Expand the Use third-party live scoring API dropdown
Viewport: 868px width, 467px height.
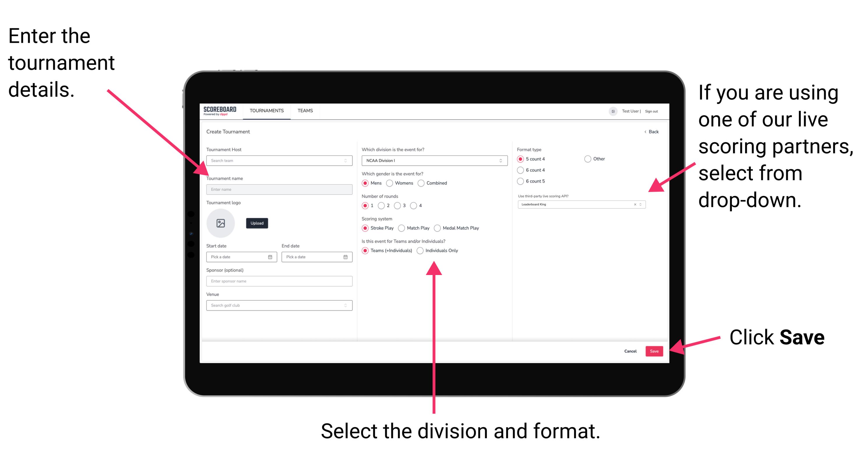point(642,205)
